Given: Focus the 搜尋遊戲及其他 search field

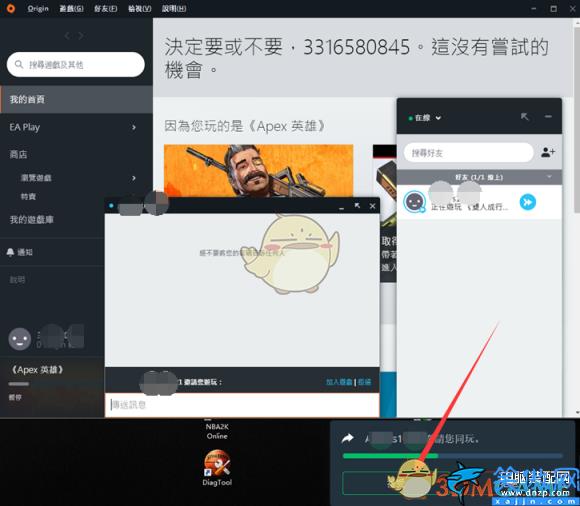Looking at the screenshot, I should pos(75,64).
